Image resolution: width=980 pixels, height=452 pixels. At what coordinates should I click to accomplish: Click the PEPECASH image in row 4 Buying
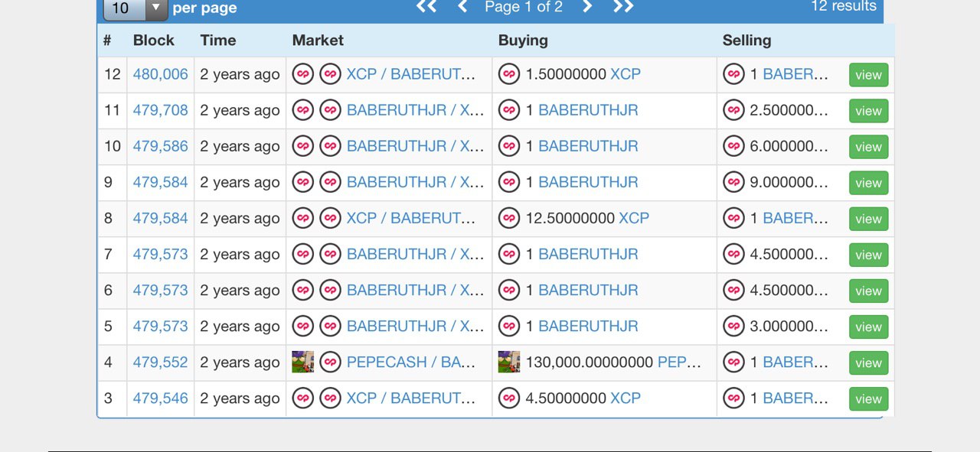(x=509, y=362)
